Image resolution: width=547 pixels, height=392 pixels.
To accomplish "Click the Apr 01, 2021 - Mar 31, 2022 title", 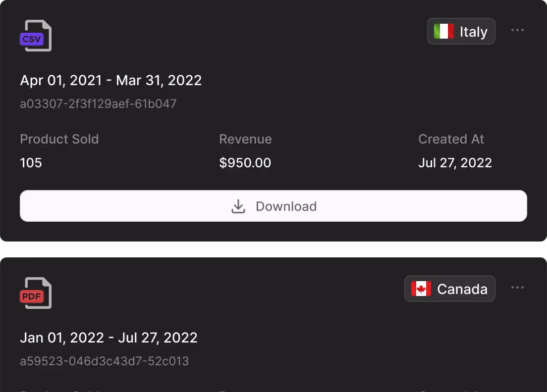I will pos(111,80).
